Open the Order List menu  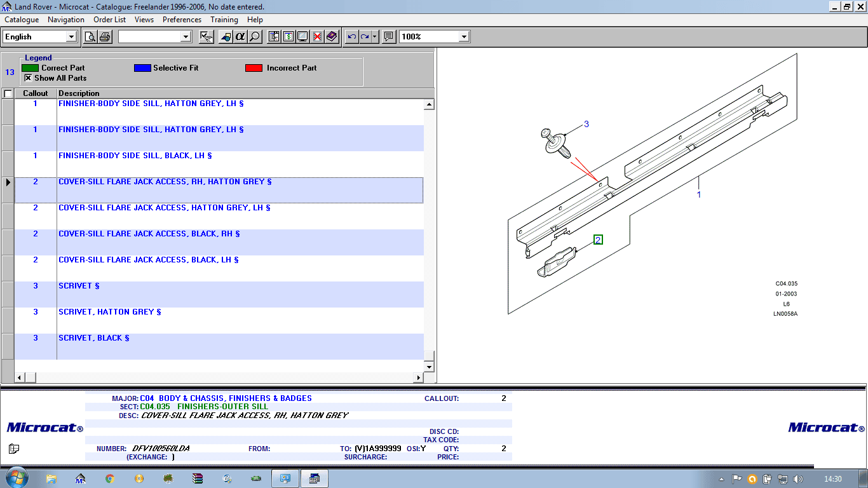(x=110, y=20)
